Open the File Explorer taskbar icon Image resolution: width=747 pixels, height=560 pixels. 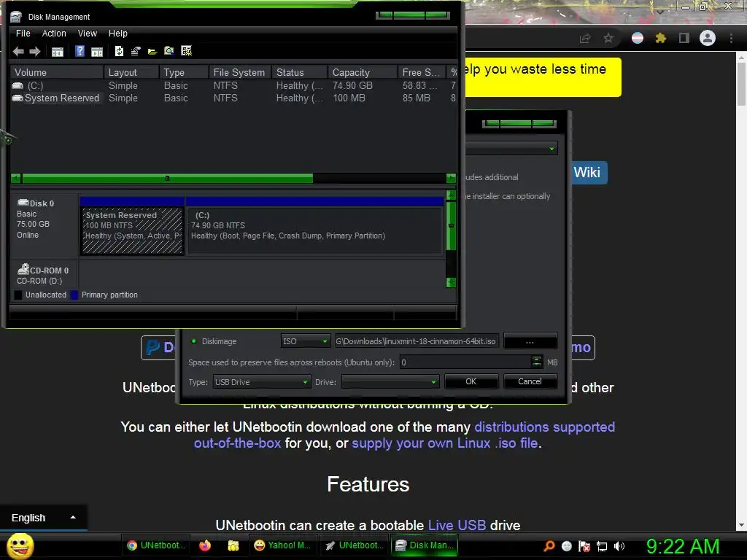(233, 545)
